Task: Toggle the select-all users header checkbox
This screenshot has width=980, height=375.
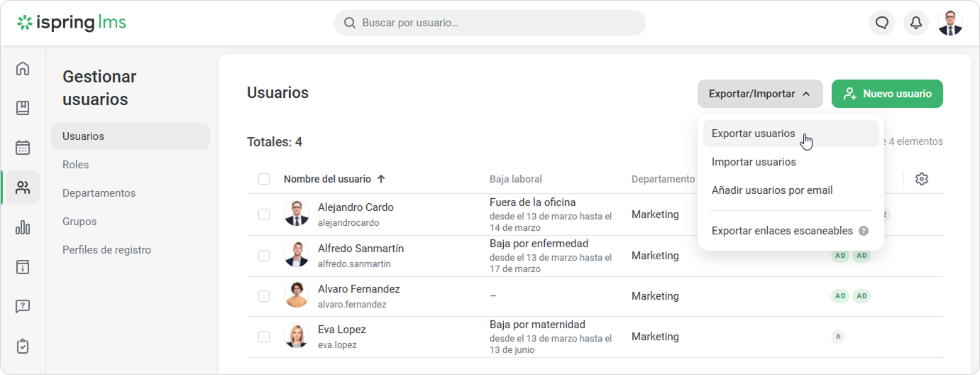Action: [264, 179]
